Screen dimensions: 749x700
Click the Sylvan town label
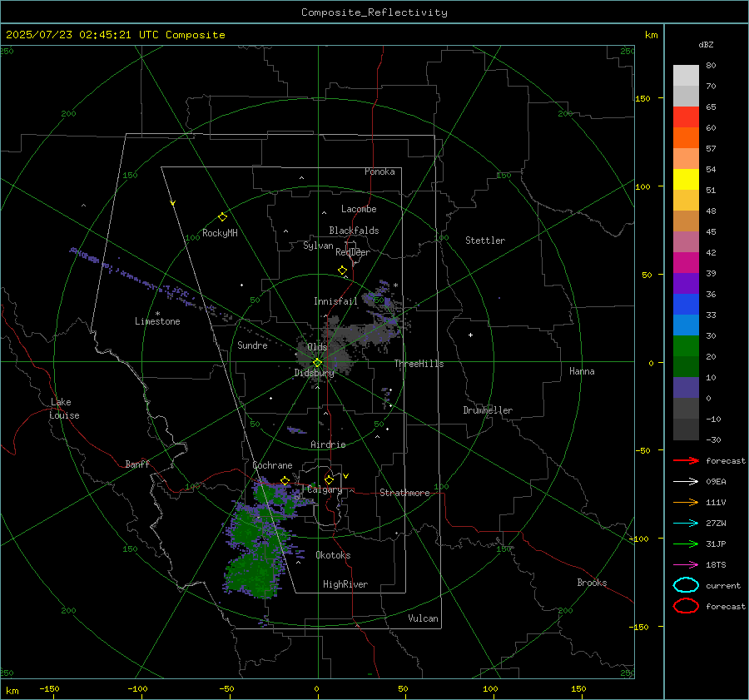click(x=318, y=246)
